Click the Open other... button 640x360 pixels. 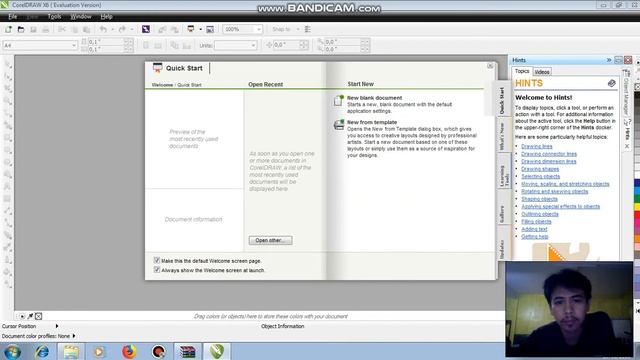pyautogui.click(x=270, y=240)
